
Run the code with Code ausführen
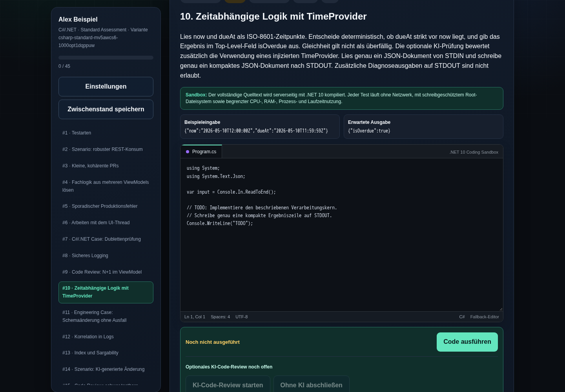point(467,342)
